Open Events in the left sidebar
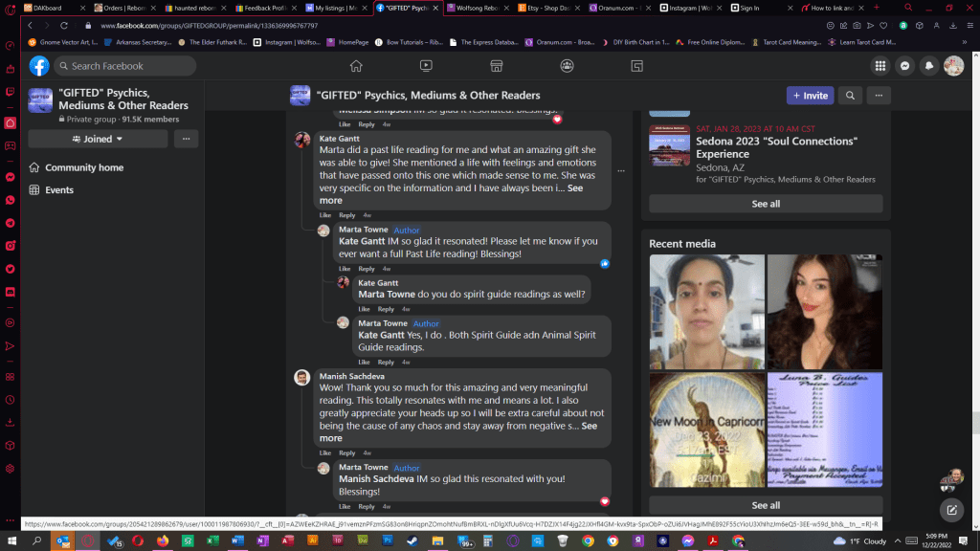 tap(59, 190)
